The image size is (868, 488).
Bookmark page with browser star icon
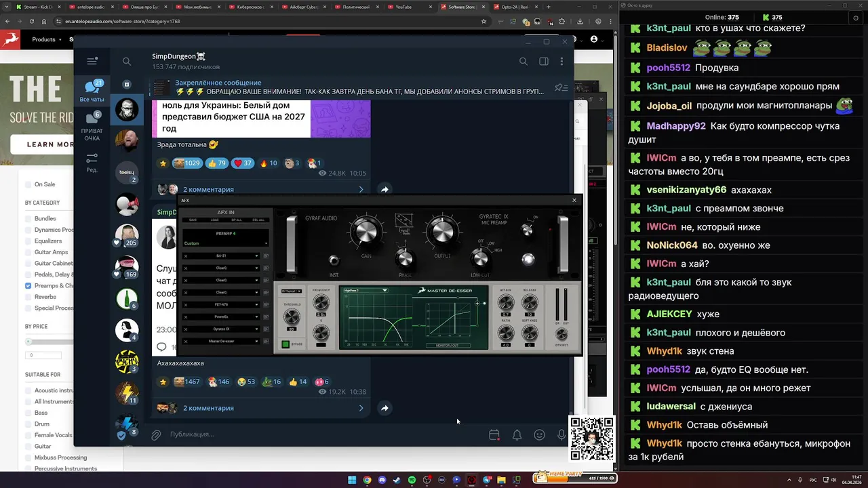coord(484,21)
